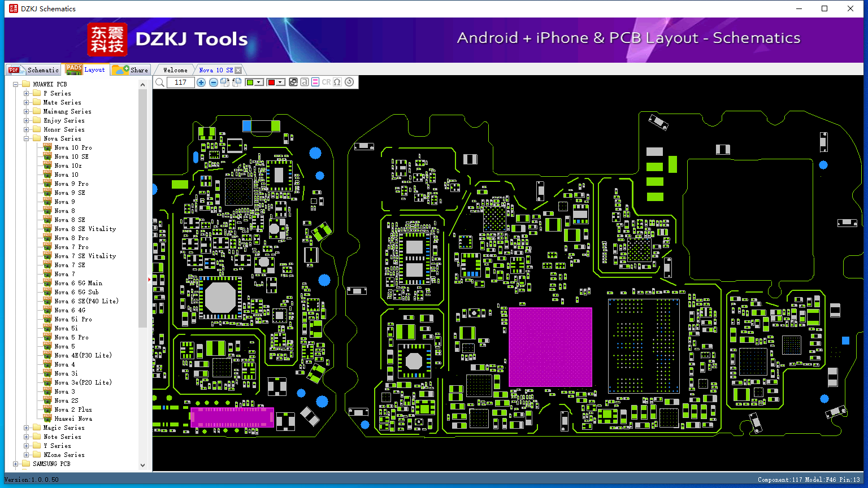The height and width of the screenshot is (488, 868).
Task: Open the green color dropdown arrow
Action: [259, 82]
